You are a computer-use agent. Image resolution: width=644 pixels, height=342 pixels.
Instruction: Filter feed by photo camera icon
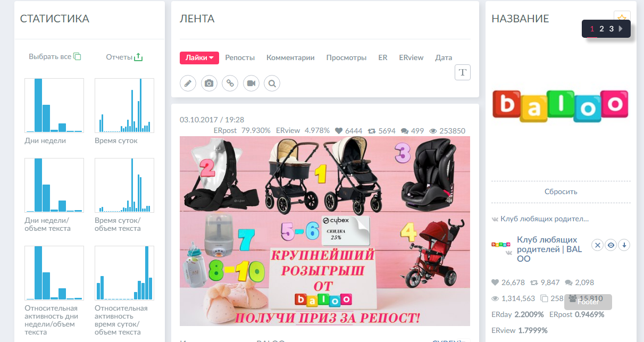tap(209, 84)
